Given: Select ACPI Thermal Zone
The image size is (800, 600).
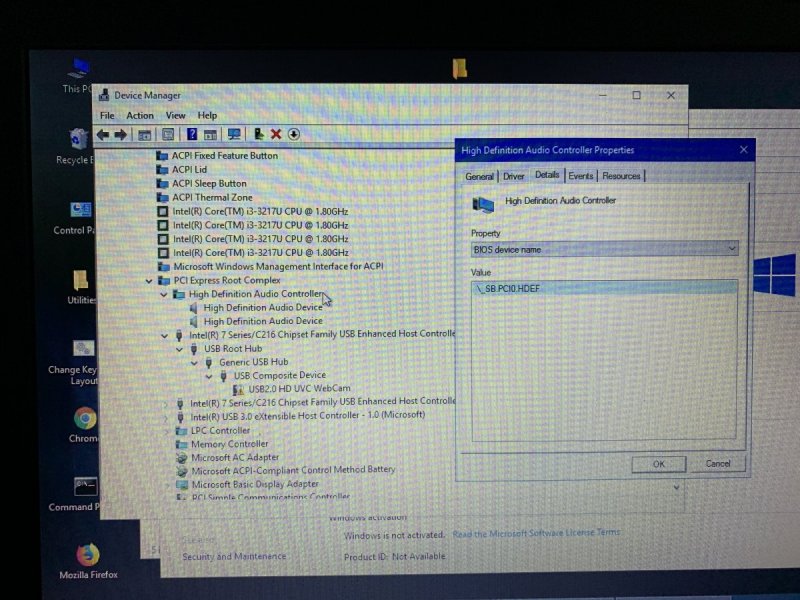Looking at the screenshot, I should pyautogui.click(x=212, y=197).
